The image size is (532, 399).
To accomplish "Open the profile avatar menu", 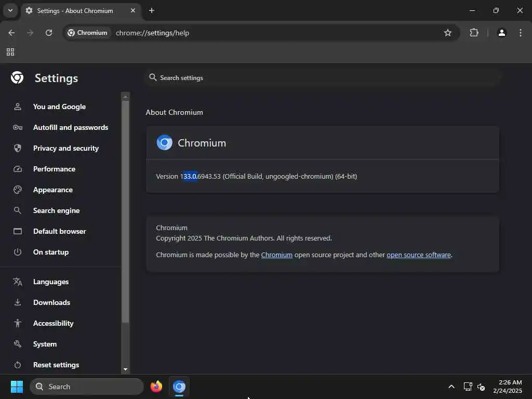I will click(x=502, y=33).
